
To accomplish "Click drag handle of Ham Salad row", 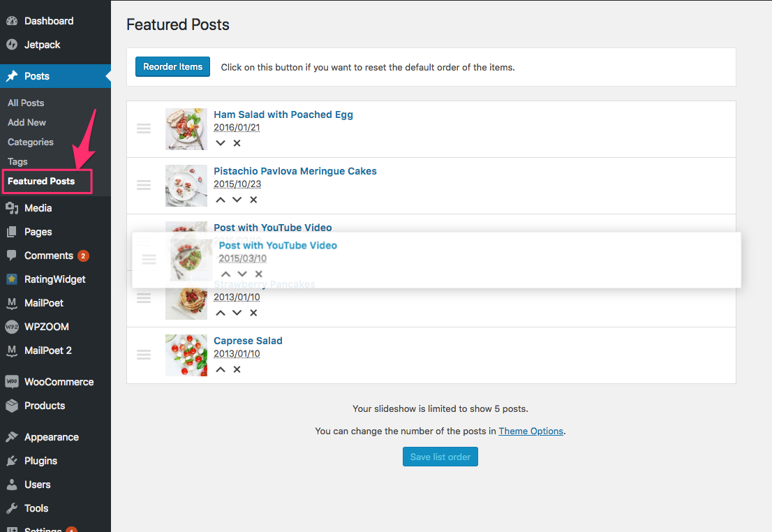I will click(x=144, y=128).
